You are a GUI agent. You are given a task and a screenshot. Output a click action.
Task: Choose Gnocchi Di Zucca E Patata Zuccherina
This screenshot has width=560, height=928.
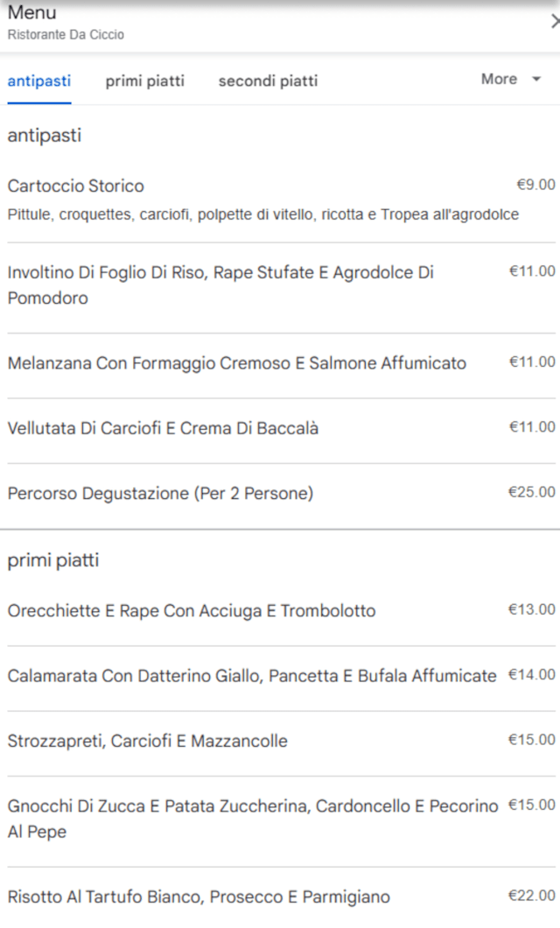tap(253, 818)
